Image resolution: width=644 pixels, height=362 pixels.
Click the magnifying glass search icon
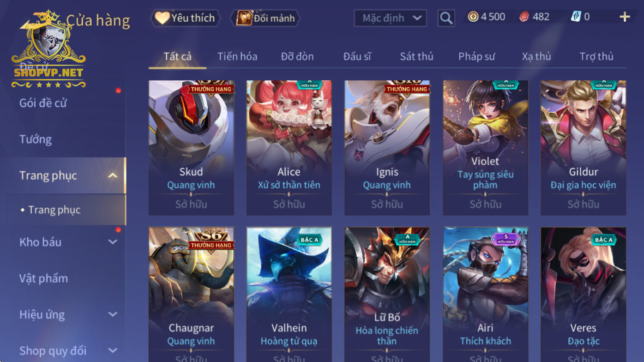click(446, 18)
